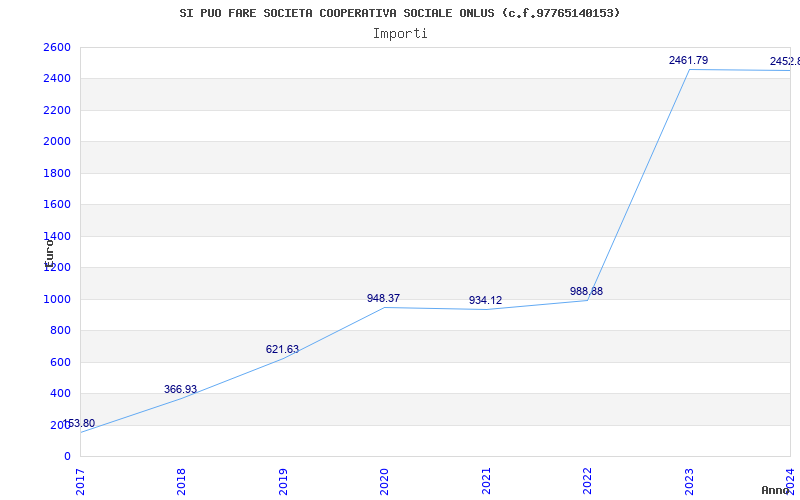Select the 934.12 data label
This screenshot has width=800, height=500.
coord(485,301)
